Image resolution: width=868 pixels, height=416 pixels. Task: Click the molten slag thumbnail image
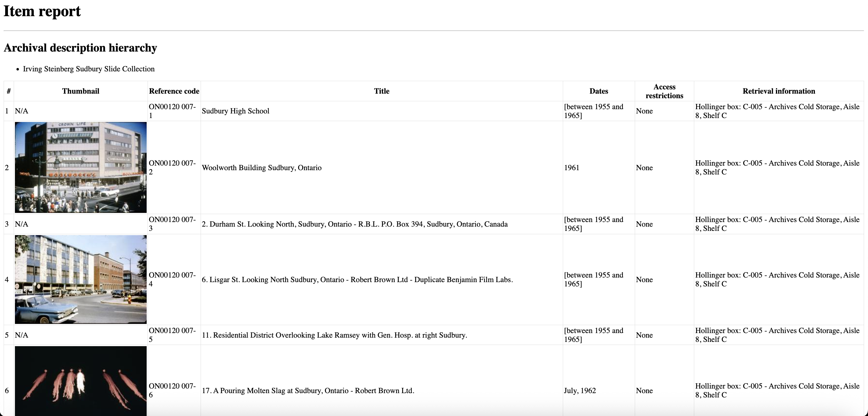(80, 381)
